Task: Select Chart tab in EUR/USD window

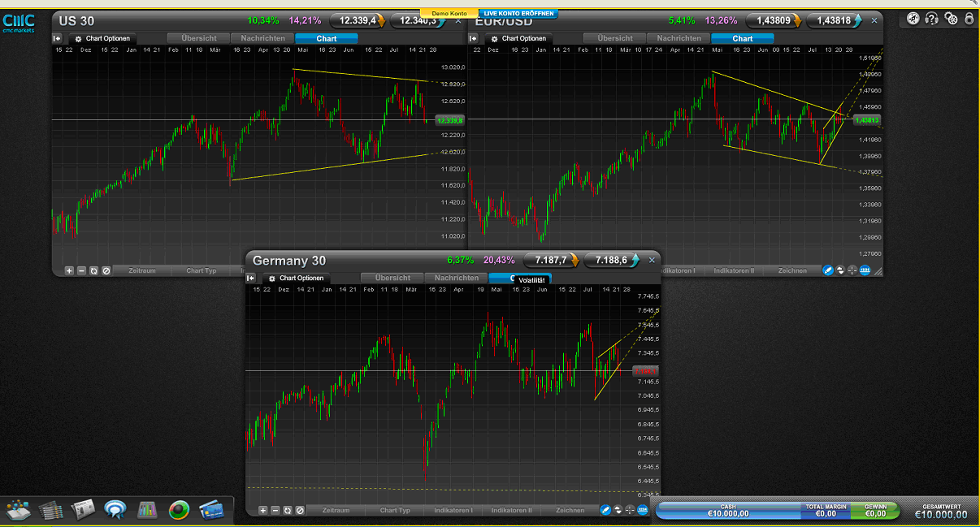Action: [x=743, y=38]
